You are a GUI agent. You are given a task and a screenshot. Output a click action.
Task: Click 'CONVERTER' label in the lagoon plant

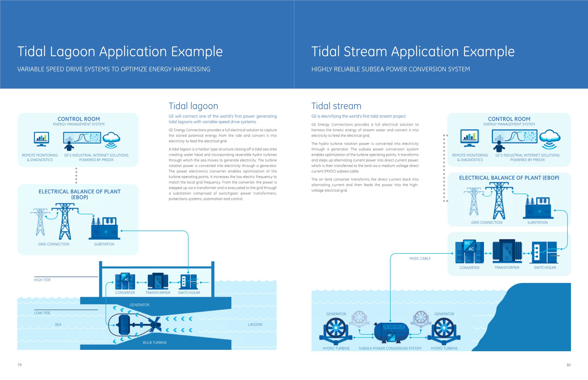pyautogui.click(x=125, y=293)
